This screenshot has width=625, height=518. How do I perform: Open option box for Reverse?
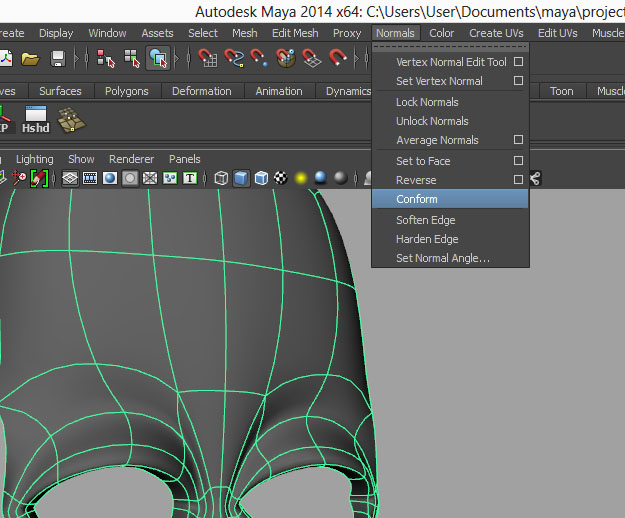518,180
